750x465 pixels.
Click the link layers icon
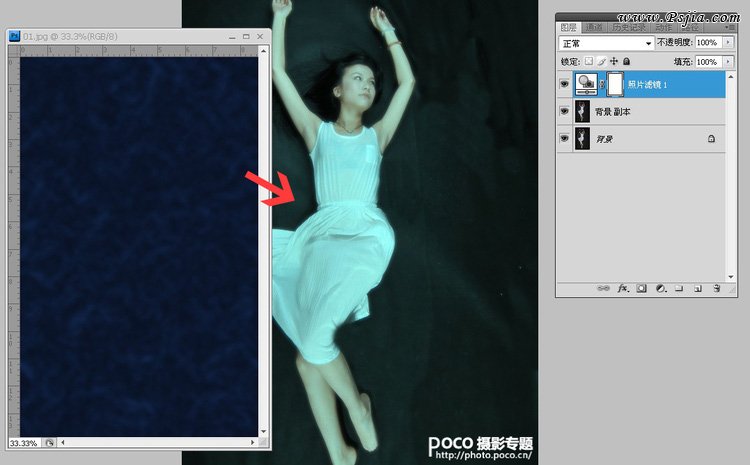[x=602, y=288]
